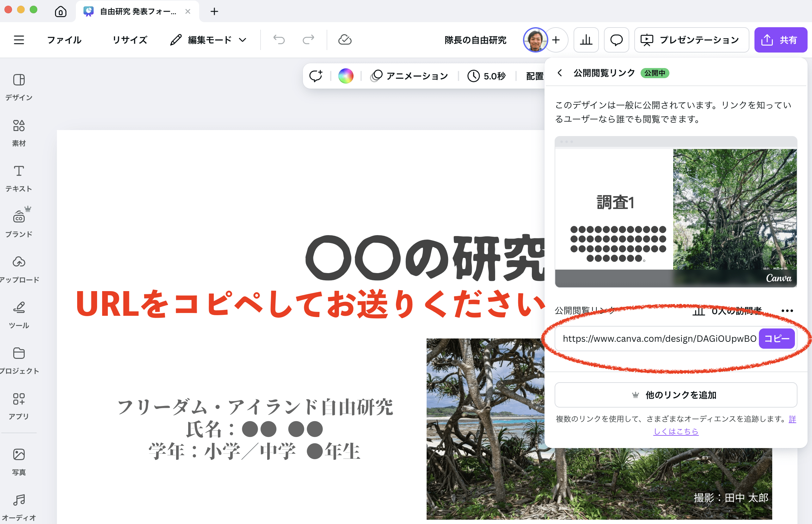Open the 素材 elements panel

19,133
